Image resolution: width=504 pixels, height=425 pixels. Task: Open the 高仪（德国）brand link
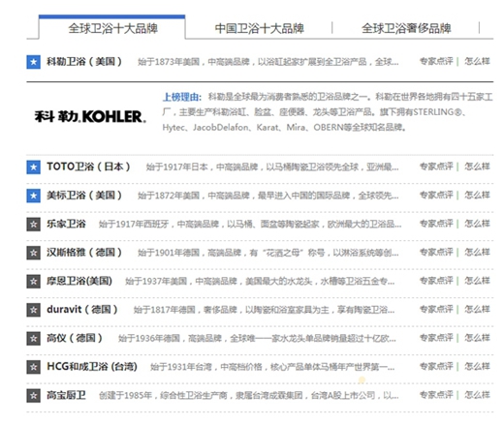75,338
